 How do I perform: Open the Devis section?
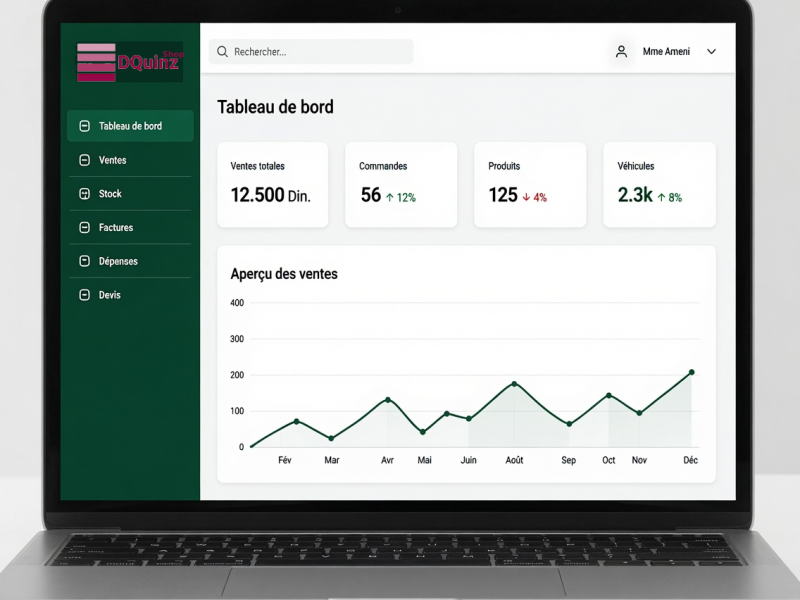pyautogui.click(x=130, y=295)
